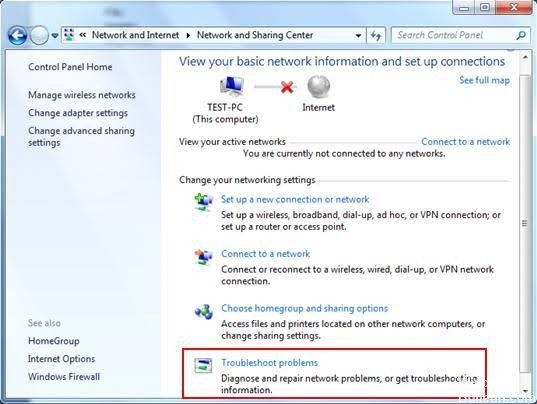Click the refresh button beside address bar
The image size is (537, 404).
coord(376,35)
